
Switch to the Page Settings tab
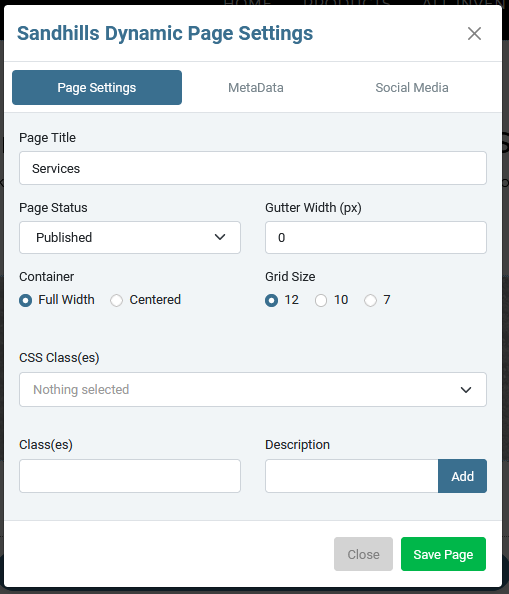point(97,88)
